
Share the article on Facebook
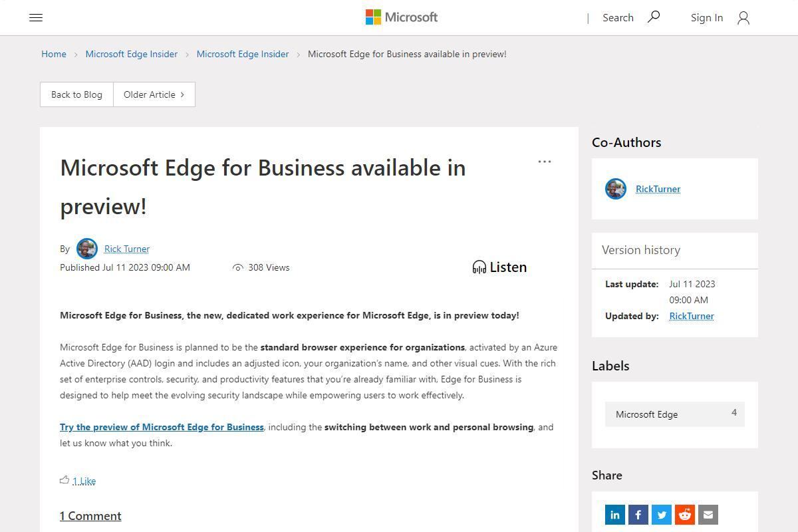click(x=638, y=515)
